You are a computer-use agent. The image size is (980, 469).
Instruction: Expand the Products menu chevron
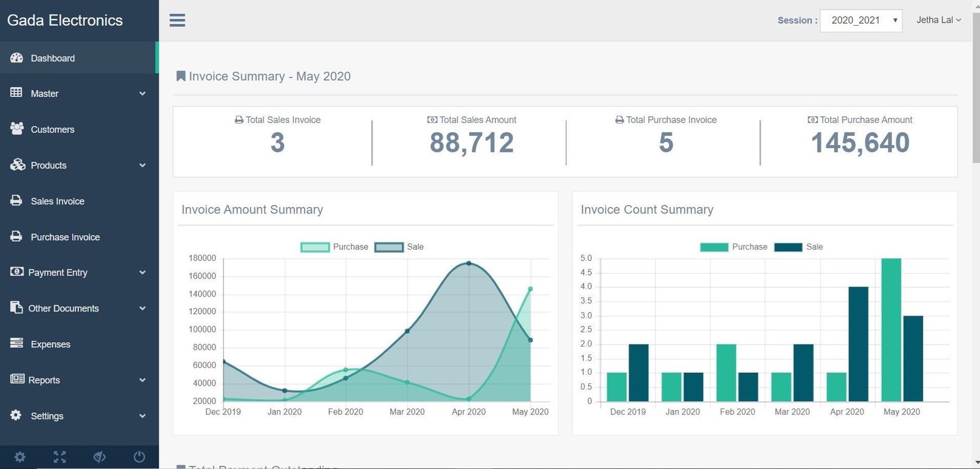(142, 165)
